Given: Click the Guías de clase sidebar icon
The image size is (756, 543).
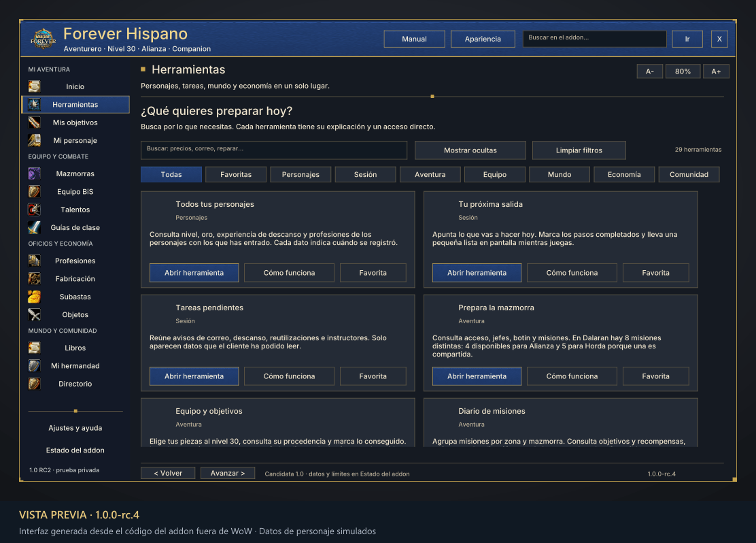Looking at the screenshot, I should pyautogui.click(x=34, y=227).
